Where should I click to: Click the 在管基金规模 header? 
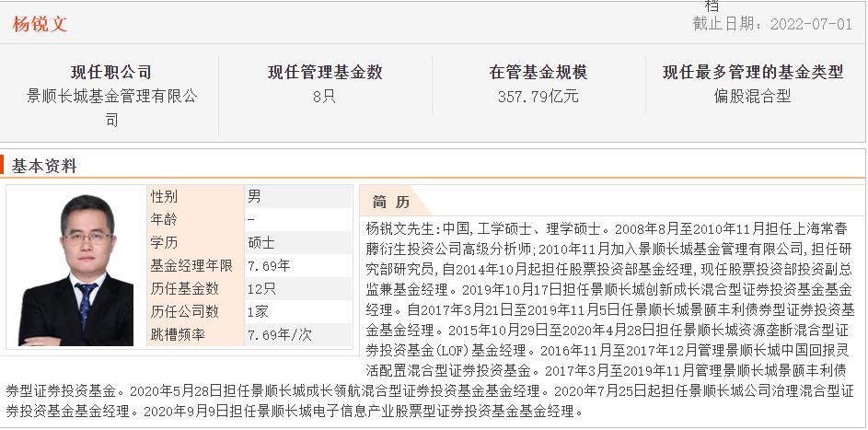(538, 72)
